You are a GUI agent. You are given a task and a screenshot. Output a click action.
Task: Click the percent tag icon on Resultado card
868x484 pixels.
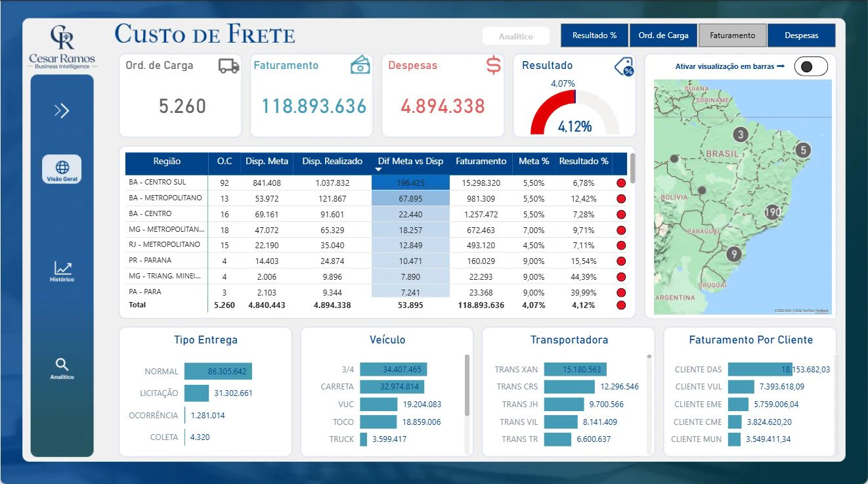[624, 66]
